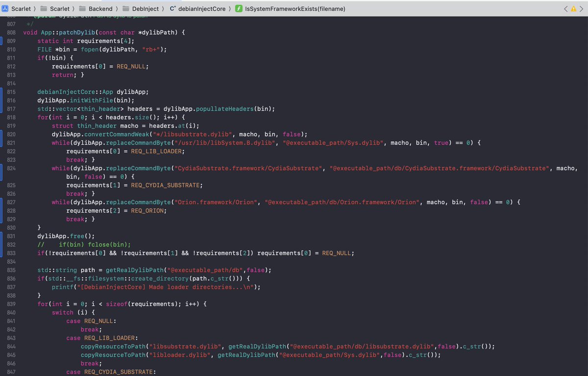
Task: Click copyResourceToPath on line 844
Action: point(113,347)
